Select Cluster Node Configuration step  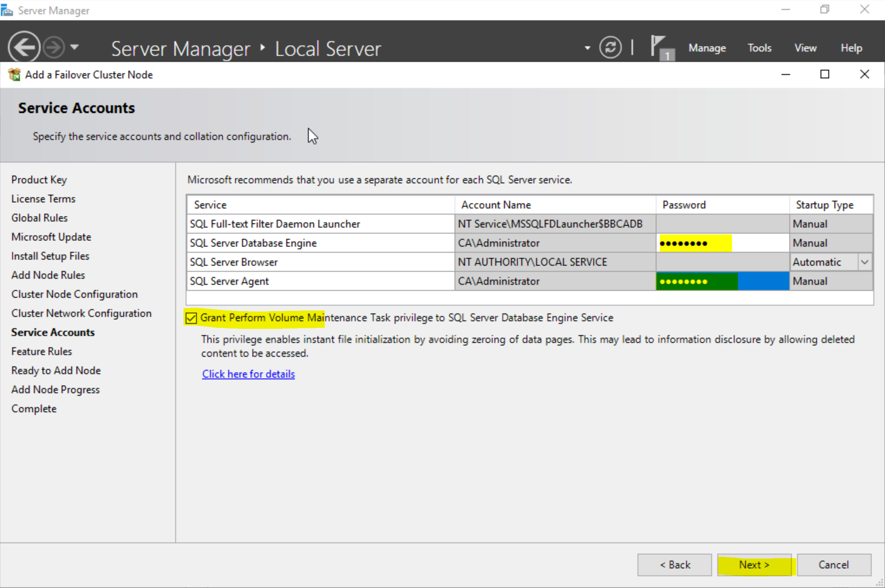point(75,295)
